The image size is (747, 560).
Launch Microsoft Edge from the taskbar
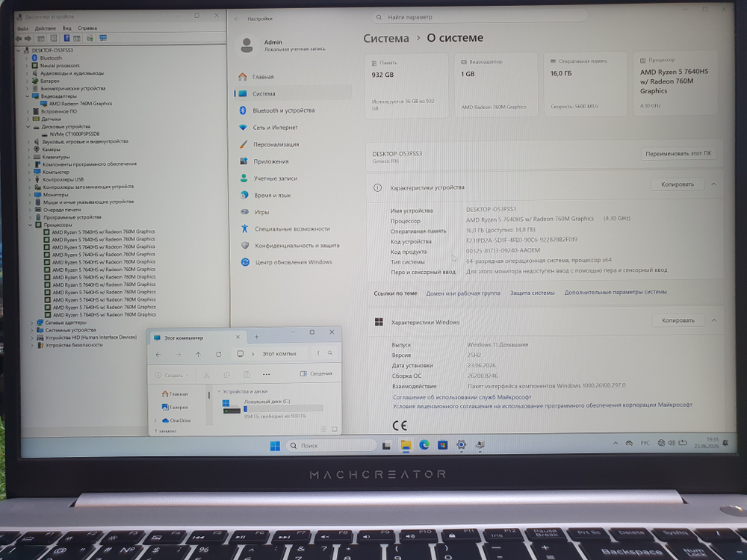[424, 445]
